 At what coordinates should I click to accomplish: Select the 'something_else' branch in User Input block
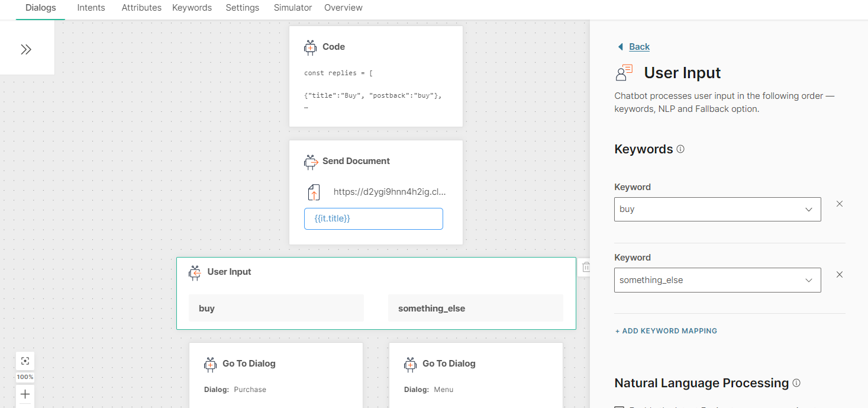[x=475, y=309]
